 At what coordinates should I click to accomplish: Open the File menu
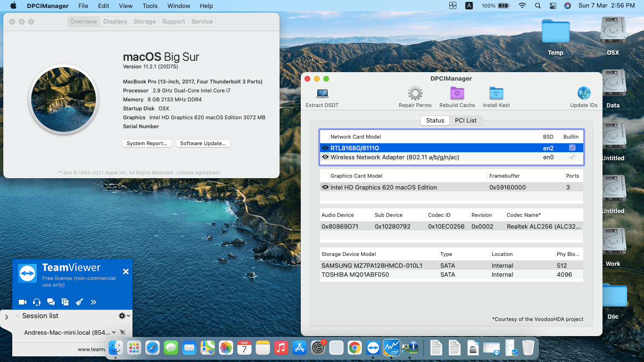click(x=83, y=6)
